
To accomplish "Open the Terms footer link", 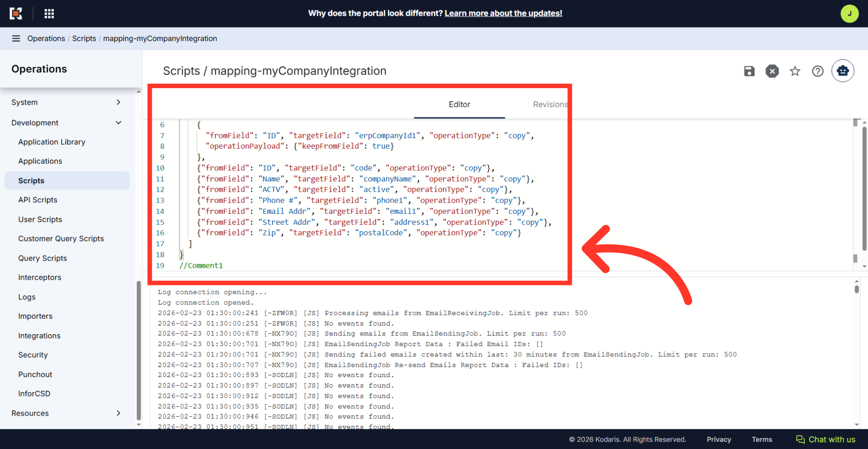I will click(762, 440).
